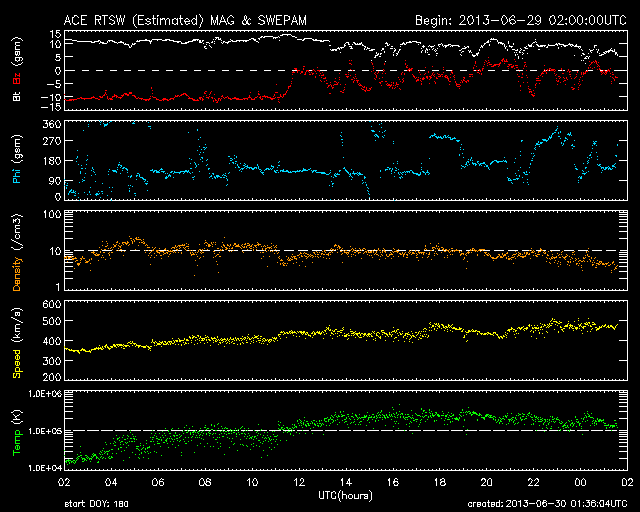The width and height of the screenshot is (640, 512).
Task: Click the "-10" tick on the Bt Bz axis
Action: (51, 97)
